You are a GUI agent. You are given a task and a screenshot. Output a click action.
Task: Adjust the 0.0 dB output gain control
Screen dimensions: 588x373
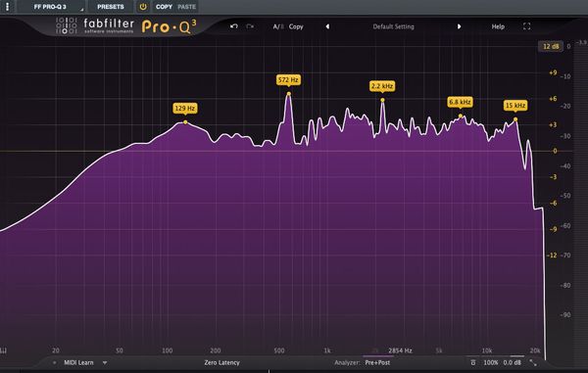[512, 362]
